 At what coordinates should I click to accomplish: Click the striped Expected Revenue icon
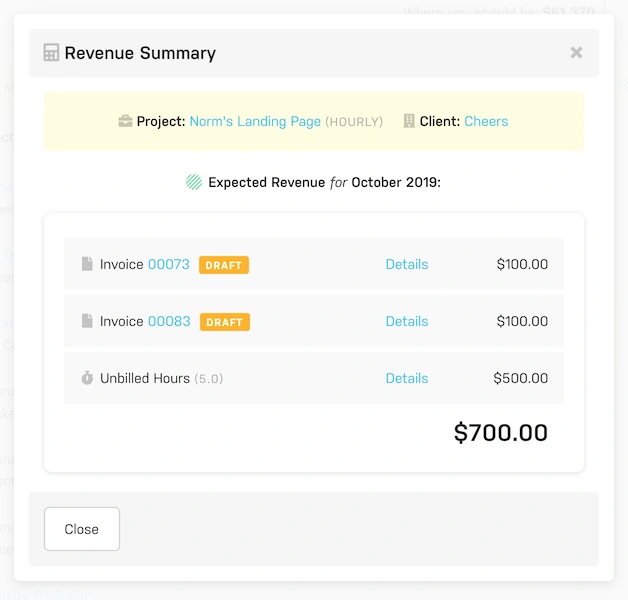[194, 183]
